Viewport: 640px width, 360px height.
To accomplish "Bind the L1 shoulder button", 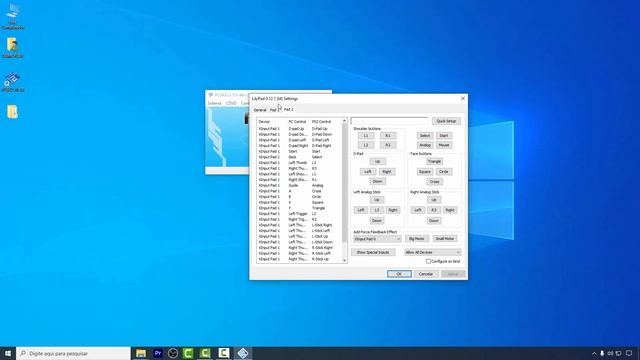I will click(x=366, y=136).
